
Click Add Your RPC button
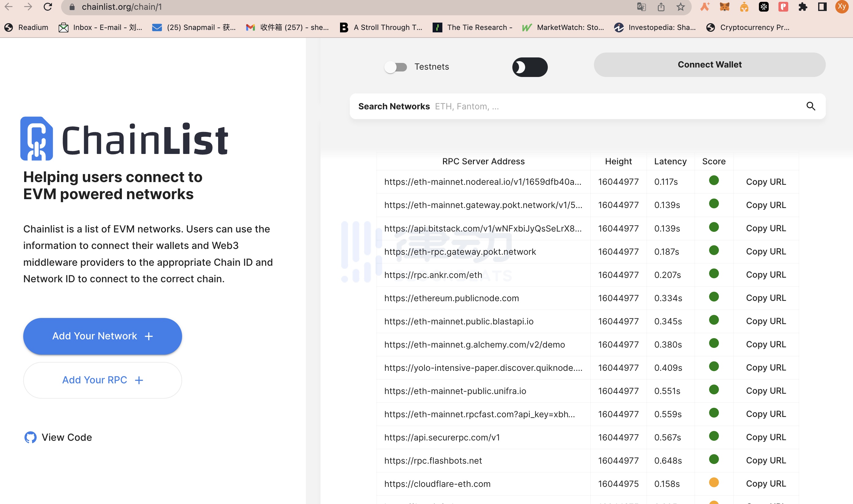tap(102, 380)
